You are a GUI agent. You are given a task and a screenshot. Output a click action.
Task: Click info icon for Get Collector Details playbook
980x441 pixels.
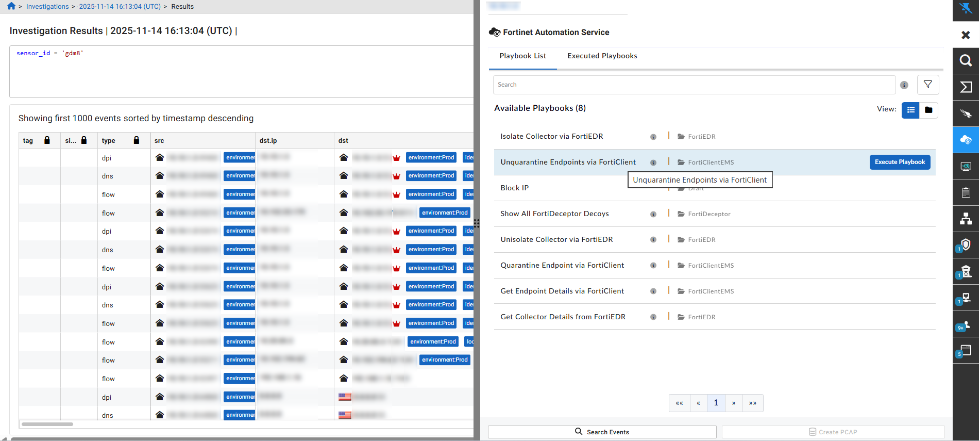[x=653, y=318]
